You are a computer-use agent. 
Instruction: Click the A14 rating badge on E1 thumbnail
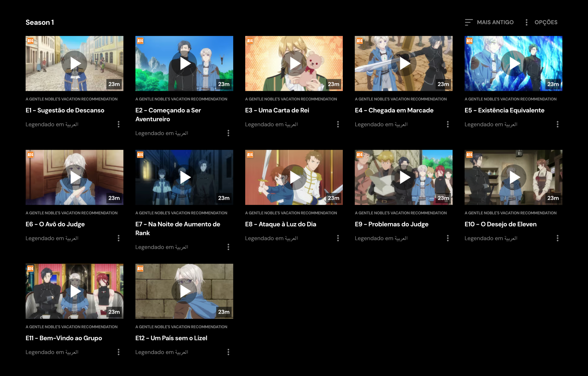pyautogui.click(x=30, y=41)
